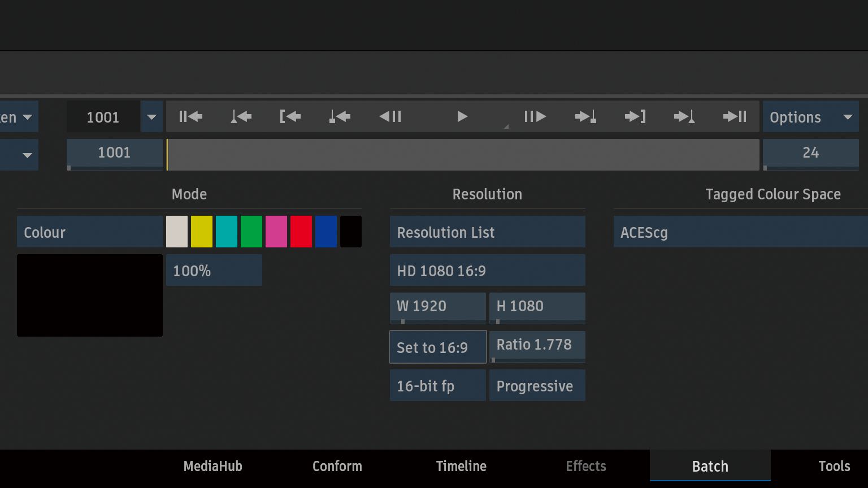
Task: Click the grey timeline scrub bar
Action: tap(463, 155)
